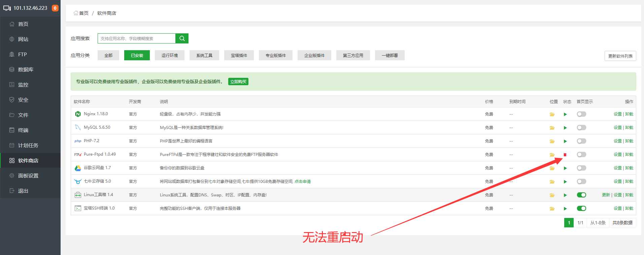
Task: Open the MySQL folder location icon
Action: pos(552,128)
